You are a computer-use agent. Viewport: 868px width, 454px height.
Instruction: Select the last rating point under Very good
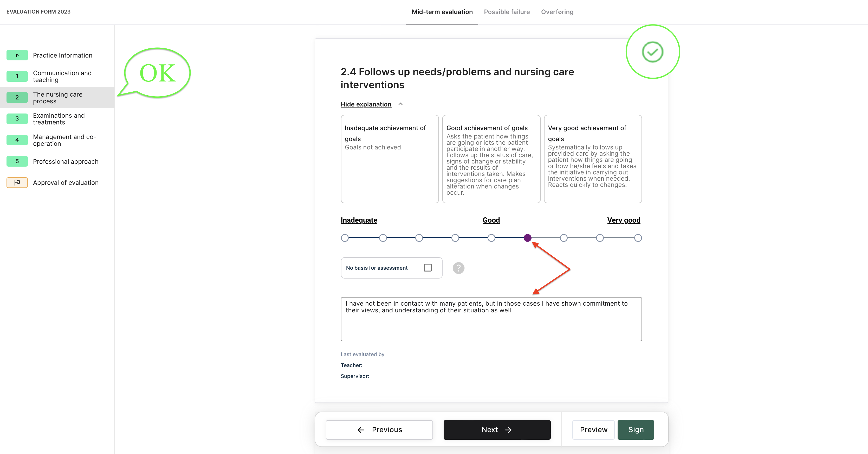pyautogui.click(x=638, y=238)
